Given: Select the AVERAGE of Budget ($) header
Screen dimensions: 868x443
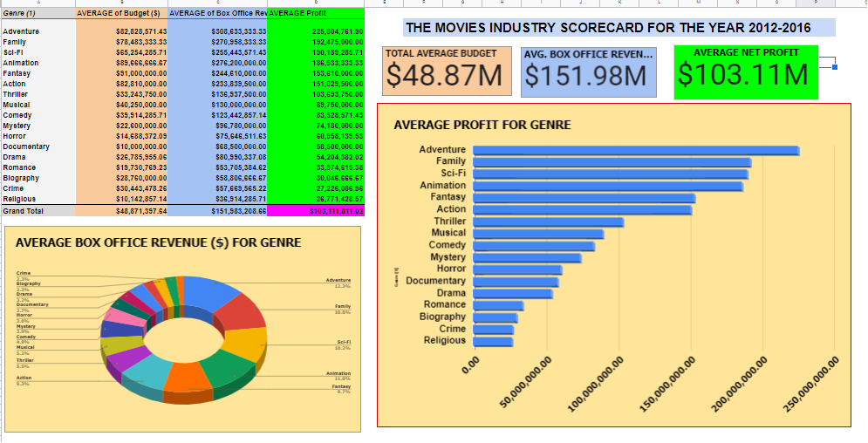Looking at the screenshot, I should (x=120, y=14).
